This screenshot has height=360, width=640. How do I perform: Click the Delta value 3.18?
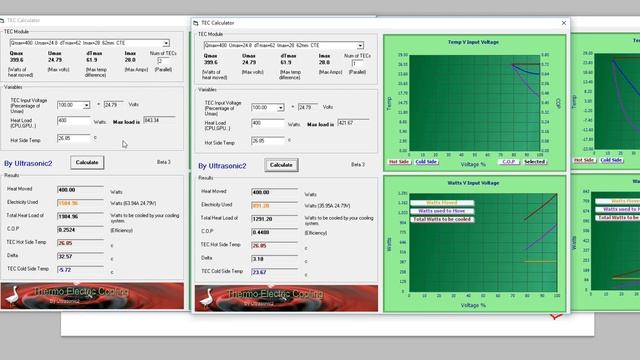click(274, 259)
